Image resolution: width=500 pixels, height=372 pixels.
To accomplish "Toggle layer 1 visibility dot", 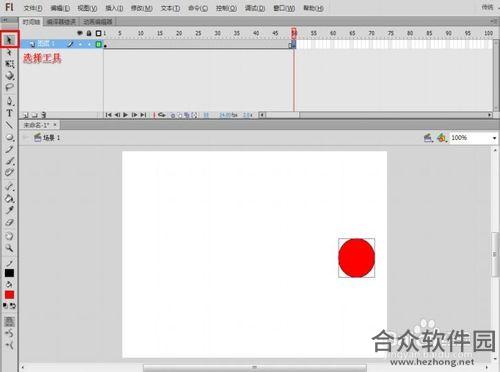I will 80,44.
